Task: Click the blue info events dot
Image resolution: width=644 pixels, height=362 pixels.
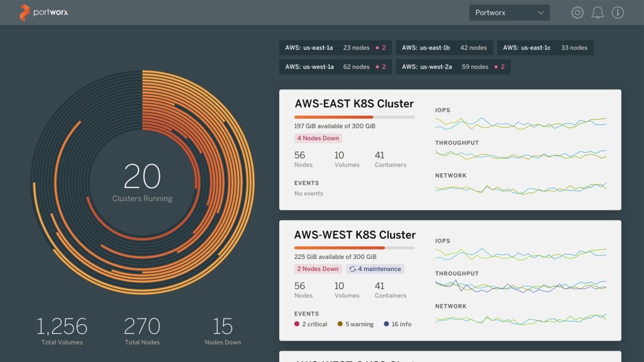Action: [x=386, y=324]
